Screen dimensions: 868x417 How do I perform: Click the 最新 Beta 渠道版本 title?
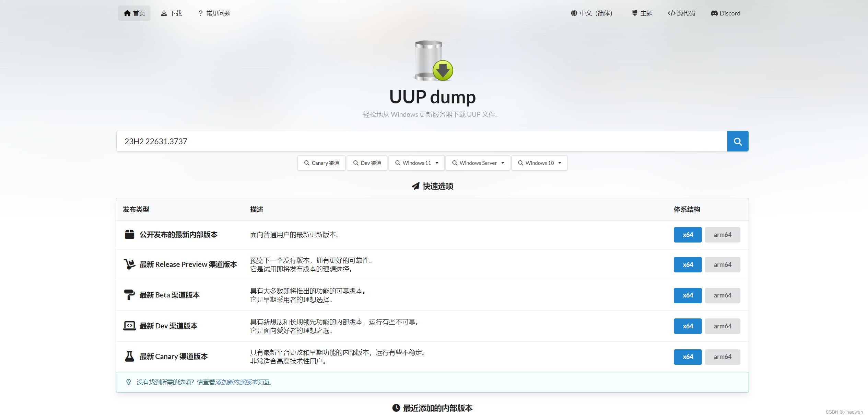169,295
